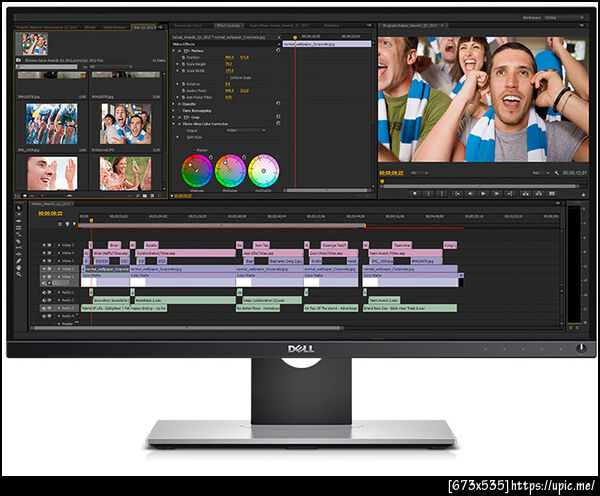Select the Hand tool
This screenshot has height=496, width=600.
(x=18, y=268)
